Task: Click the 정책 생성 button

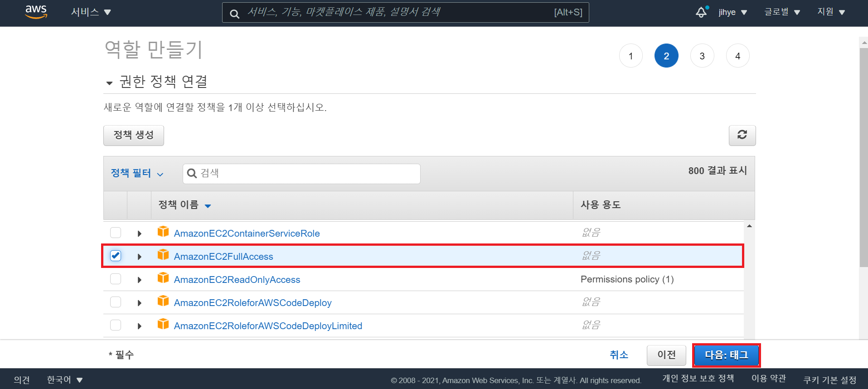Action: click(134, 135)
